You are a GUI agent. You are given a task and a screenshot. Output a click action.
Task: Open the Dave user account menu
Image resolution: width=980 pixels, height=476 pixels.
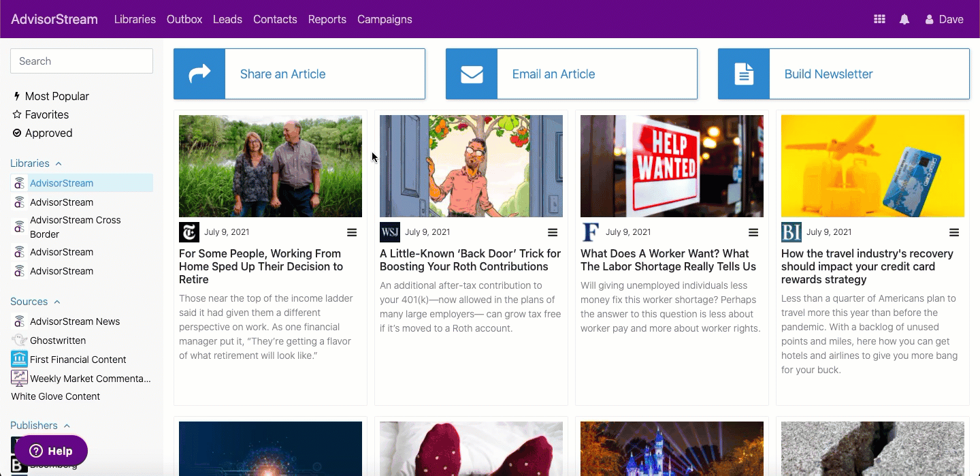[944, 20]
